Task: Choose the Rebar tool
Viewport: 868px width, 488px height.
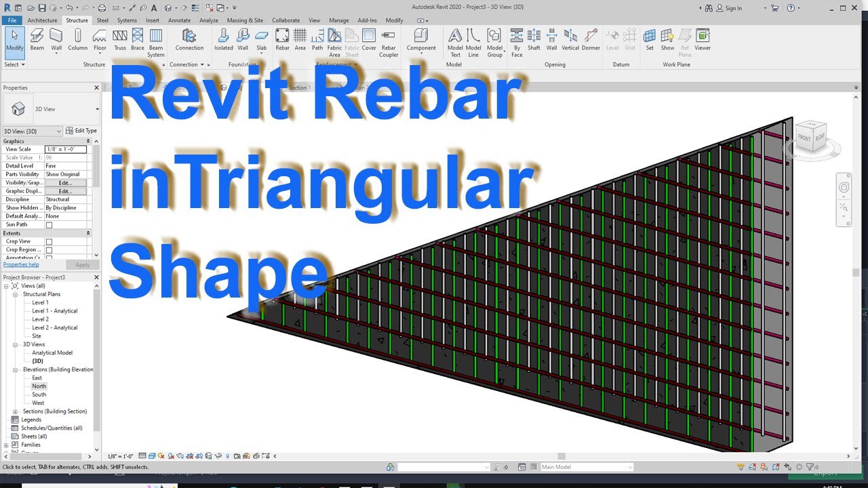Action: coord(282,40)
